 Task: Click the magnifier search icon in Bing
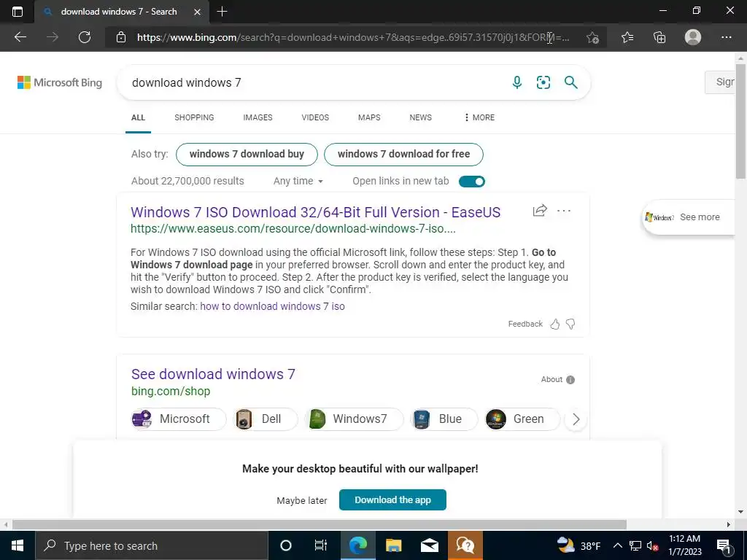(570, 82)
